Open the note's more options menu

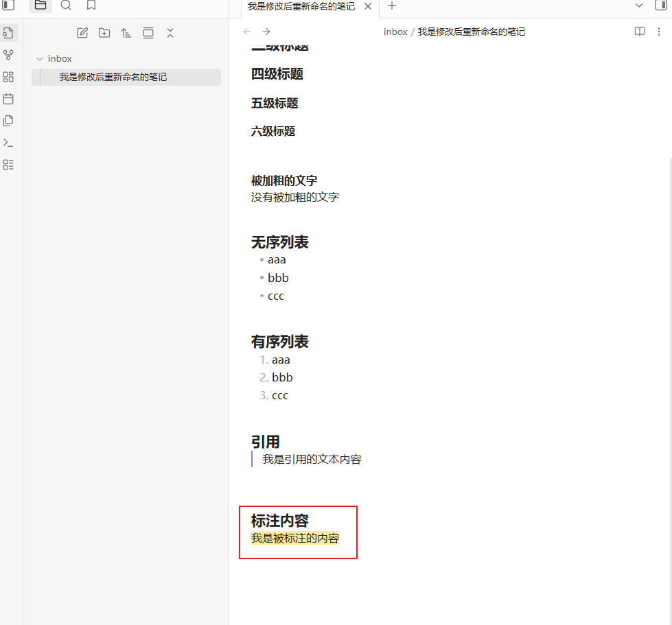[x=659, y=32]
